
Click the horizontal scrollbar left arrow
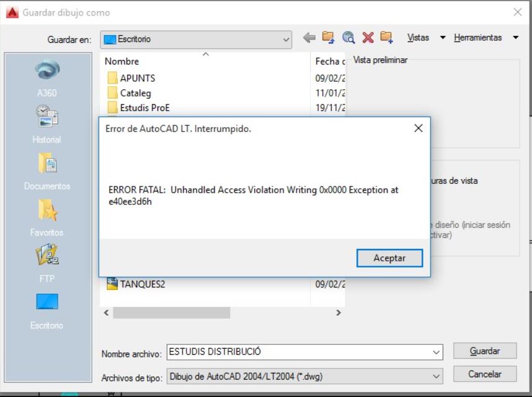106,313
